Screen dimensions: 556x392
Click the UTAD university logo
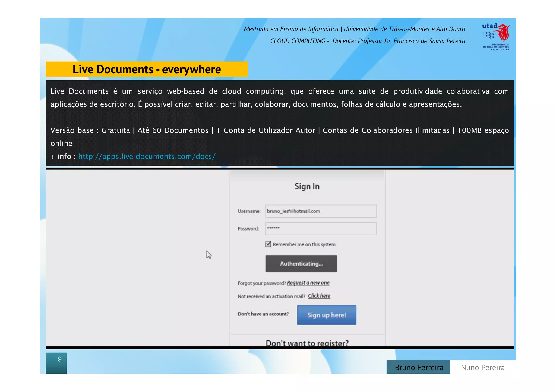coord(496,37)
